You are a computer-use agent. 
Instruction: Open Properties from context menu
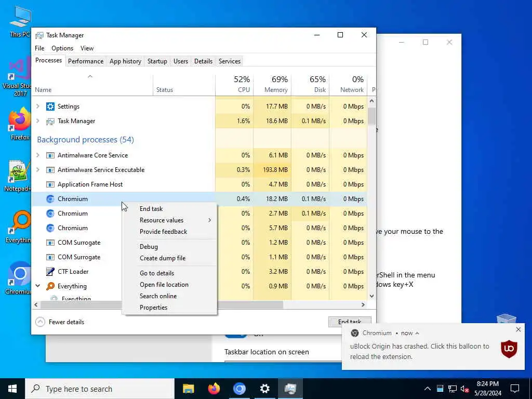pos(169,308)
